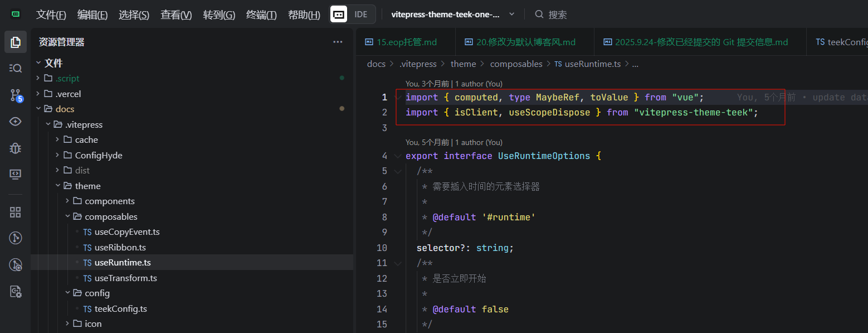
Task: Expand the components folder
Action: click(68, 201)
